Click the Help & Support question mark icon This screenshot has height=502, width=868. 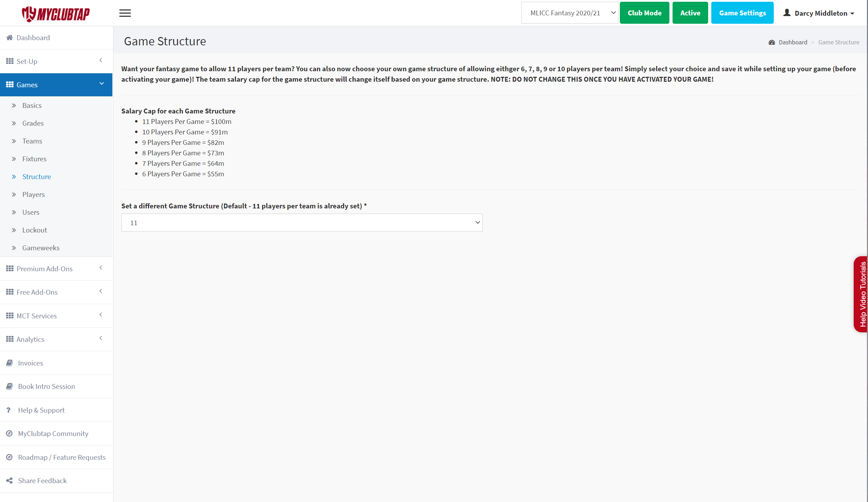[x=9, y=410]
